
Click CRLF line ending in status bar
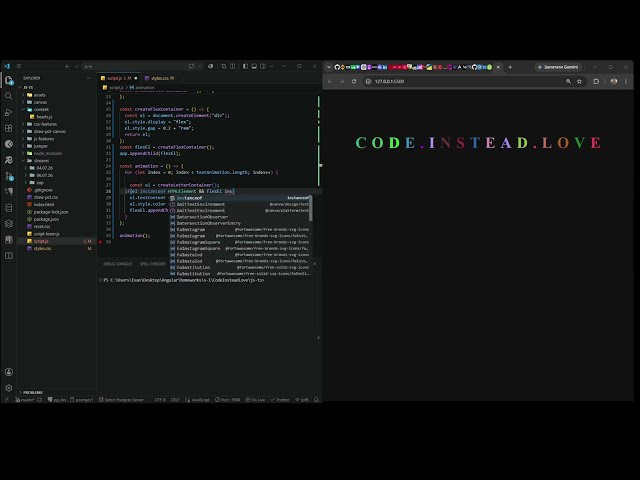point(175,400)
